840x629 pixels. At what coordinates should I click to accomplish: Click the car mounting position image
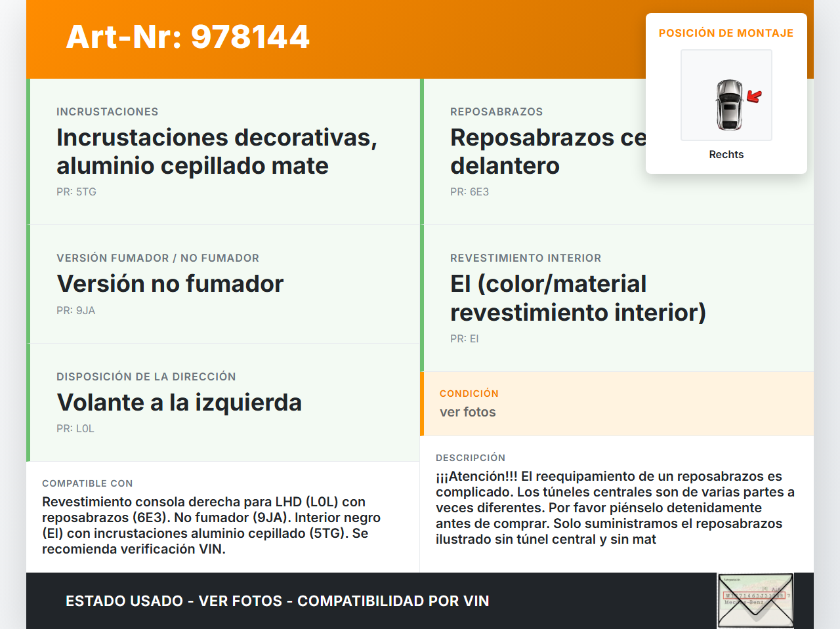(726, 95)
